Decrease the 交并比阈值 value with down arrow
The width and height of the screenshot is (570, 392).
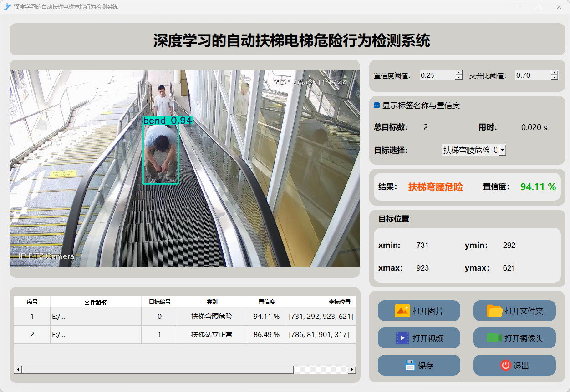[554, 78]
